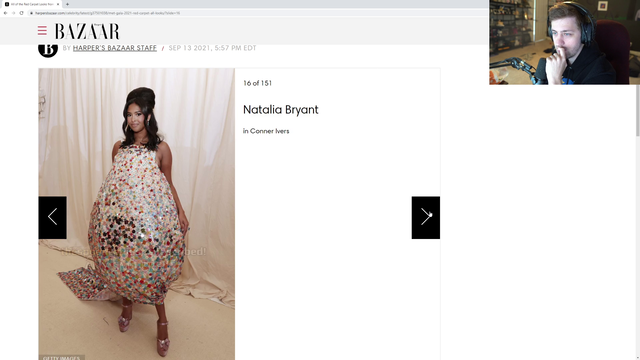This screenshot has height=360, width=640.
Task: Click the page vertical scrollbar thumb
Action: (638, 110)
